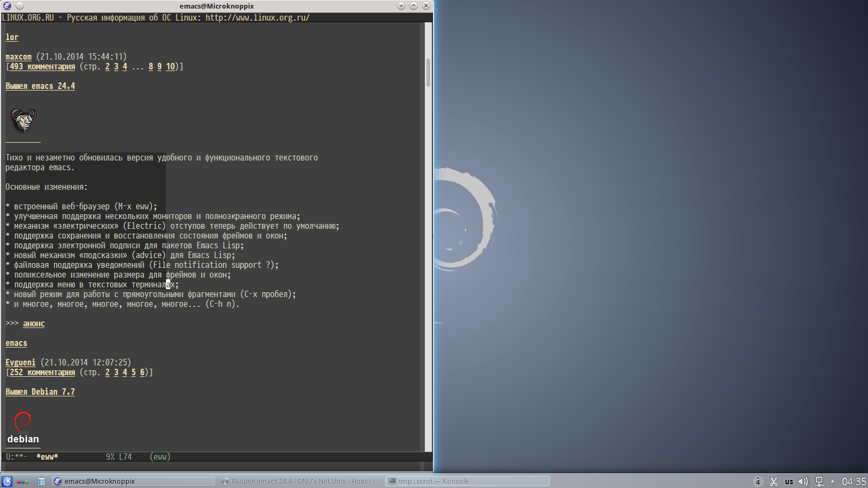Go to comments page 10 of emacs news
This screenshot has width=868, height=488.
click(170, 66)
